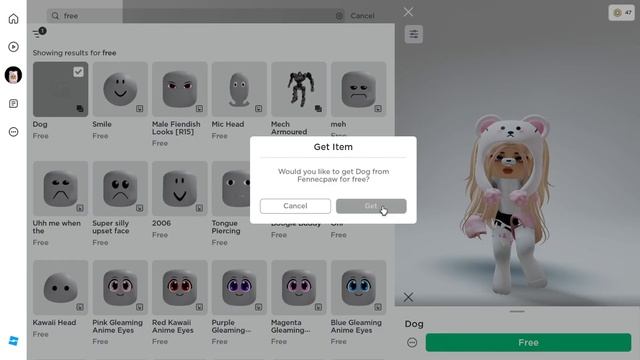640x360 pixels.
Task: Click the Dog title in the preview panel
Action: pyautogui.click(x=414, y=324)
